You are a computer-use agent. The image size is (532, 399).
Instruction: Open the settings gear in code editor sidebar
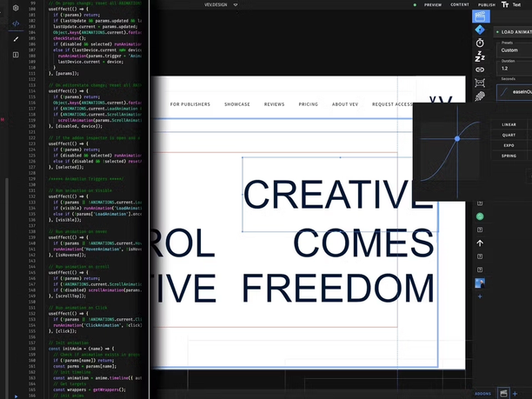pyautogui.click(x=16, y=8)
